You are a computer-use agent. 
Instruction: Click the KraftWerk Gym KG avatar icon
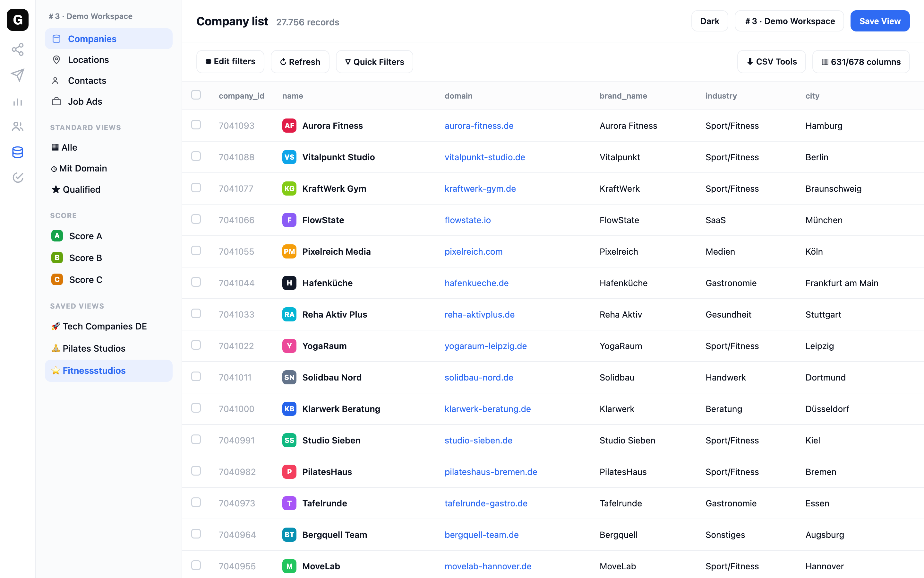(289, 188)
